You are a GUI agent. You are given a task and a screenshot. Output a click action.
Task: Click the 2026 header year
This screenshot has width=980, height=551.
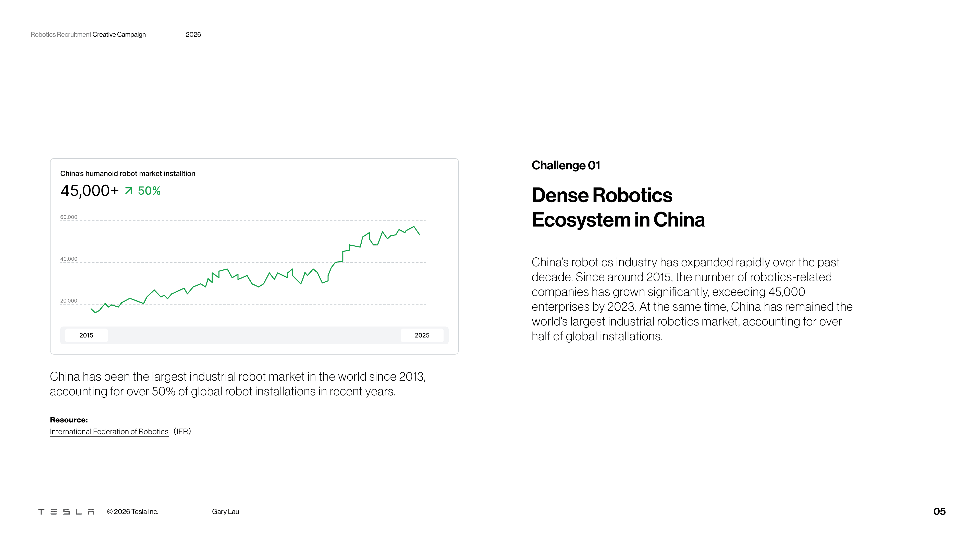193,35
